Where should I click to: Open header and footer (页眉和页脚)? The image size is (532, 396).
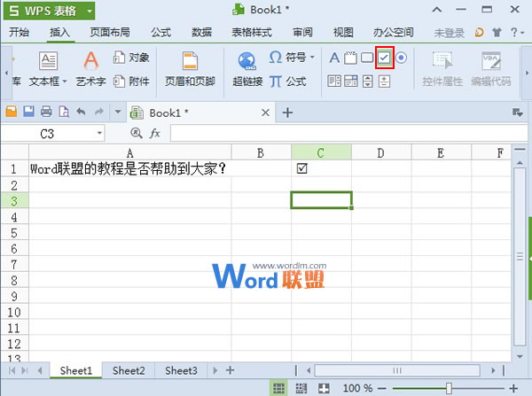(190, 68)
